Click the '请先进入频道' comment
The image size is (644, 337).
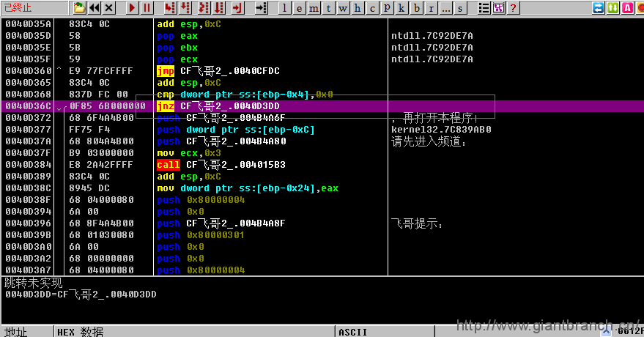pyautogui.click(x=429, y=141)
